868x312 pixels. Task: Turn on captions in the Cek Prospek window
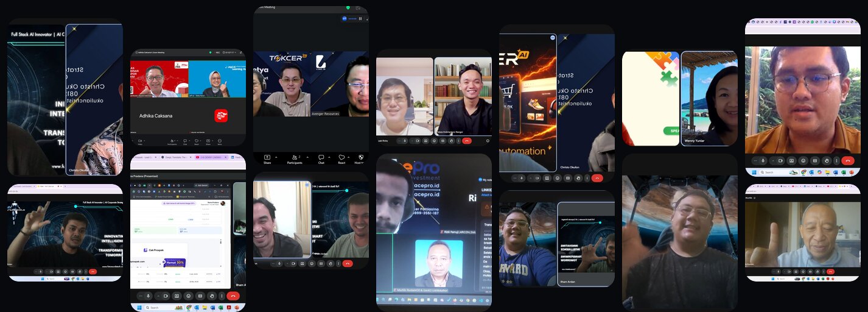click(200, 296)
